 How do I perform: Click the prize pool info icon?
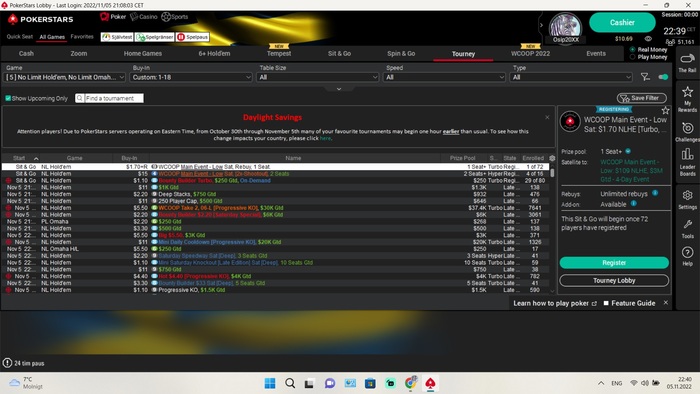click(628, 151)
